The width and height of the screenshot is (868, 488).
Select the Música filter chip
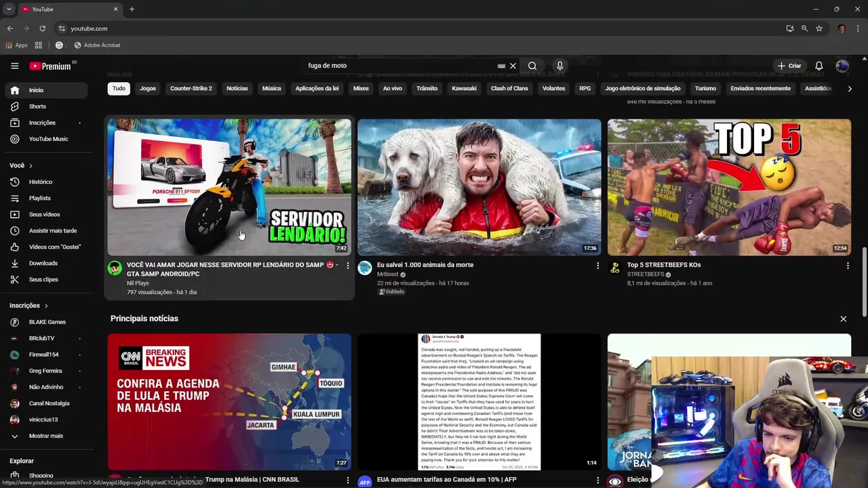click(x=272, y=88)
